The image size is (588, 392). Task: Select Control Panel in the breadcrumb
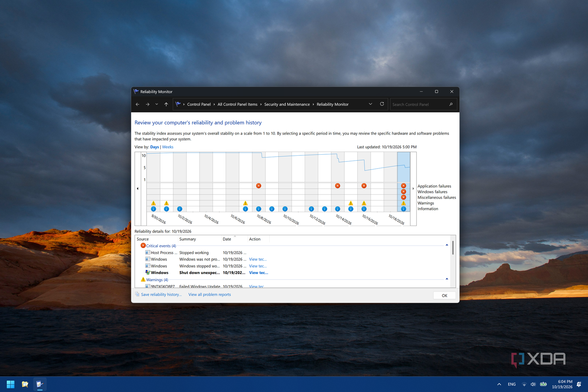199,104
